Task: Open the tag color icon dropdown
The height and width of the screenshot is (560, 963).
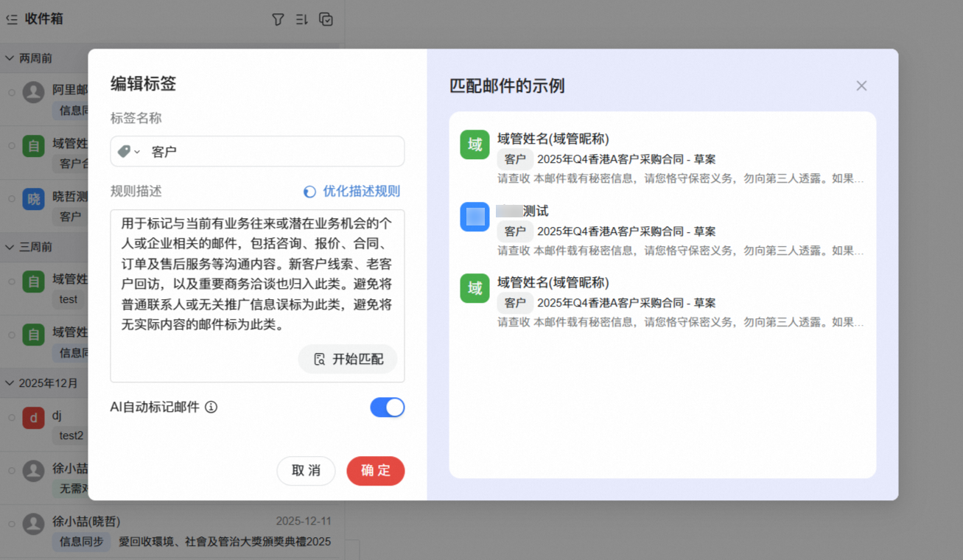Action: (x=128, y=151)
